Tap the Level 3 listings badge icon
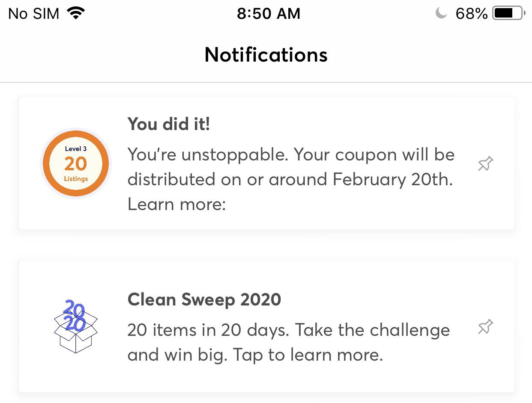The width and height of the screenshot is (532, 403). pyautogui.click(x=75, y=163)
